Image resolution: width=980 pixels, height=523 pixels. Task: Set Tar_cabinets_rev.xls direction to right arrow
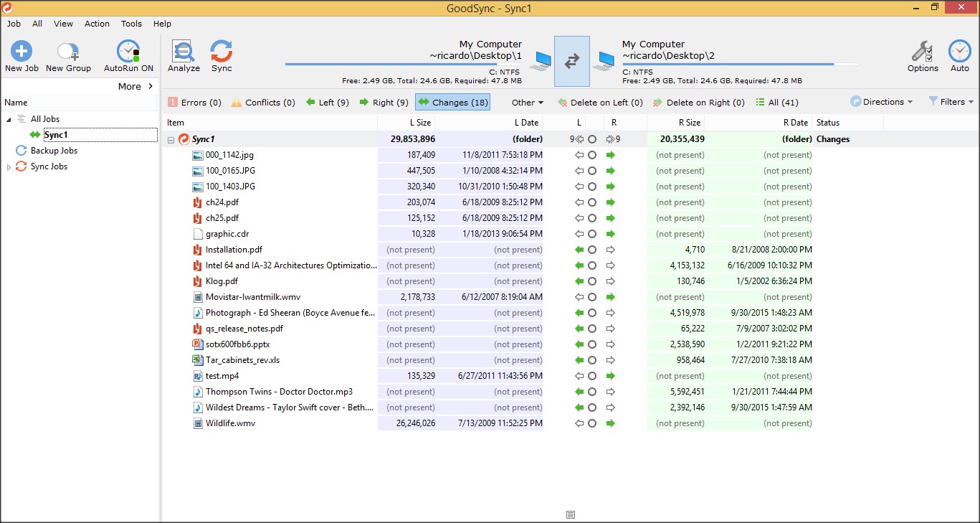tap(611, 360)
